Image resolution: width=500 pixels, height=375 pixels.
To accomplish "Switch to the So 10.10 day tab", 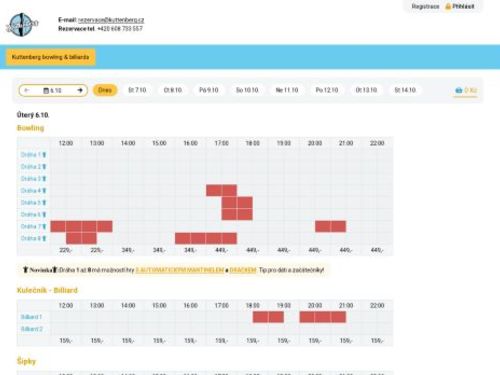I will click(x=247, y=90).
